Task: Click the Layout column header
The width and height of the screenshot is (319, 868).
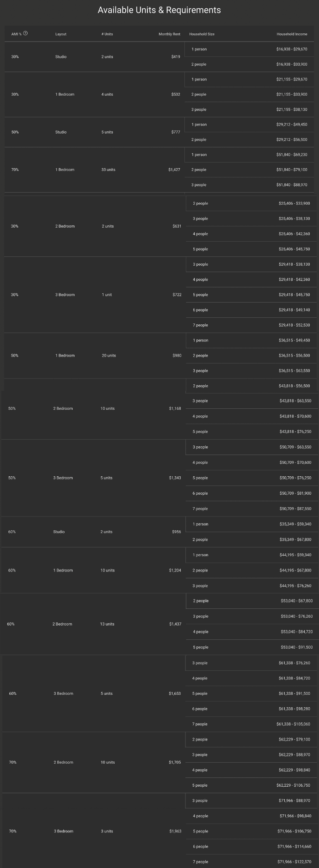Action: 61,34
